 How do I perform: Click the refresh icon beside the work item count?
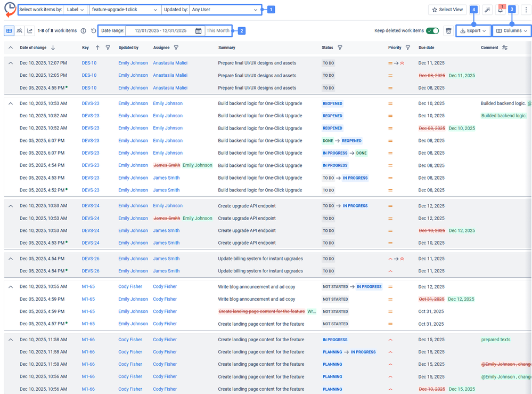coord(94,30)
